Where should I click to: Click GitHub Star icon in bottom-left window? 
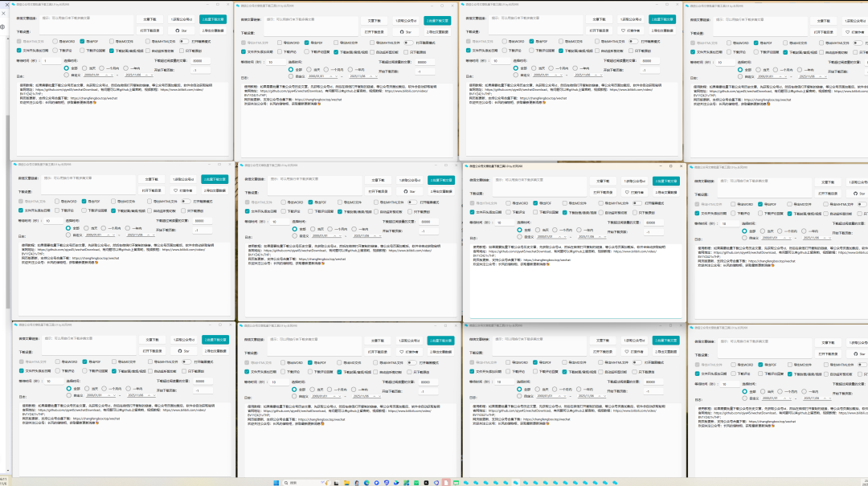coord(179,351)
